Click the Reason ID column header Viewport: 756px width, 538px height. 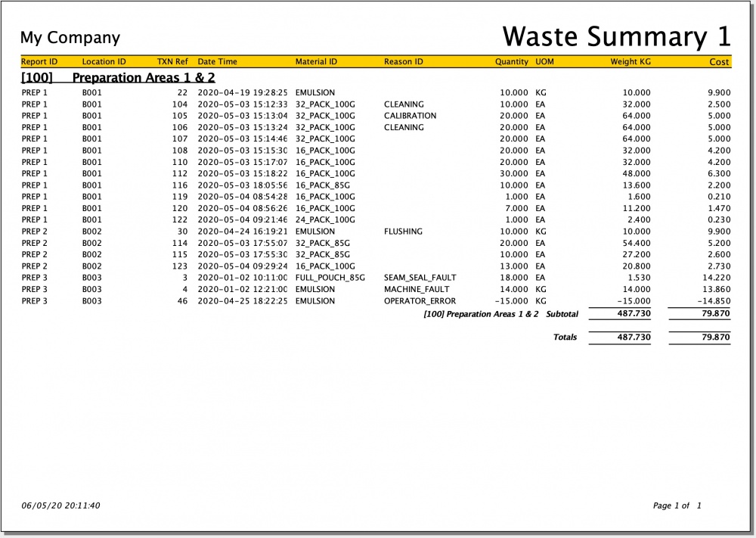click(404, 62)
